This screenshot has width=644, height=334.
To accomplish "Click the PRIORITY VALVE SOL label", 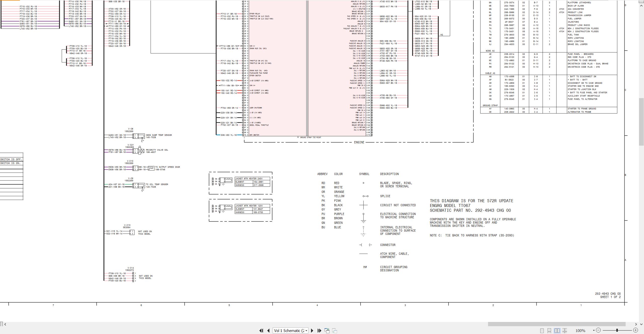I will [x=157, y=150].
